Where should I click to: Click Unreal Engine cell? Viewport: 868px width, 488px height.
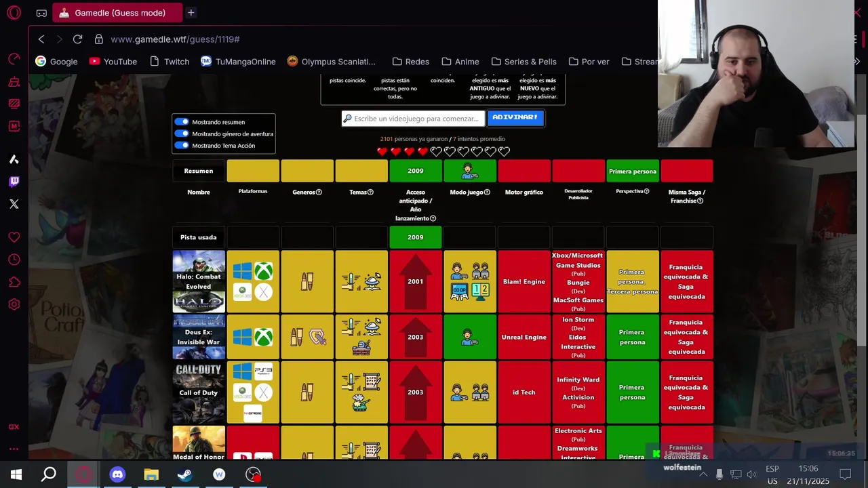coord(524,337)
